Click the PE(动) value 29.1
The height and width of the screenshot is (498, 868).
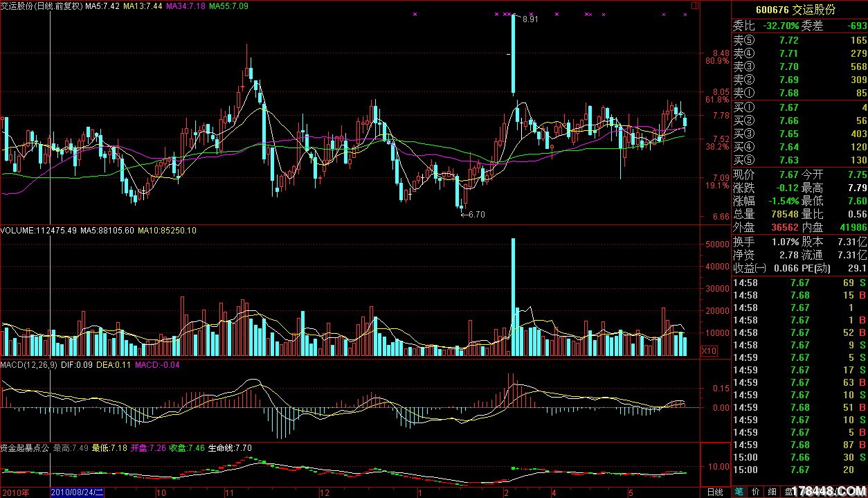click(x=858, y=269)
